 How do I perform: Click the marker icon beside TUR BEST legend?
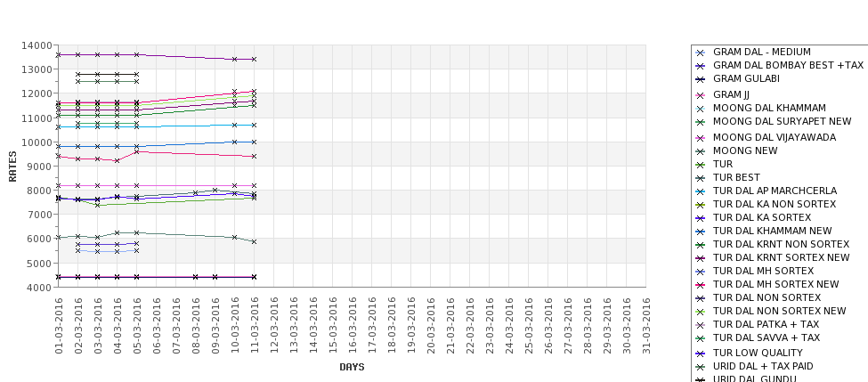tap(701, 178)
